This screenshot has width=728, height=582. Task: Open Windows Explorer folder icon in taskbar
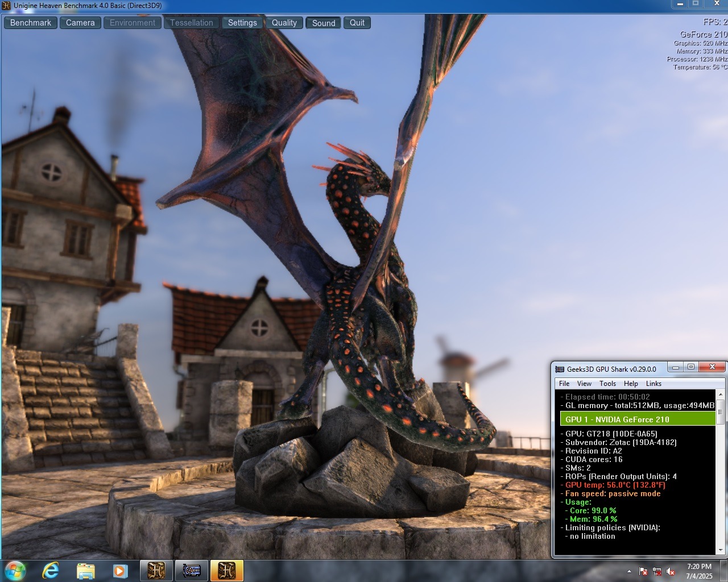pyautogui.click(x=85, y=571)
